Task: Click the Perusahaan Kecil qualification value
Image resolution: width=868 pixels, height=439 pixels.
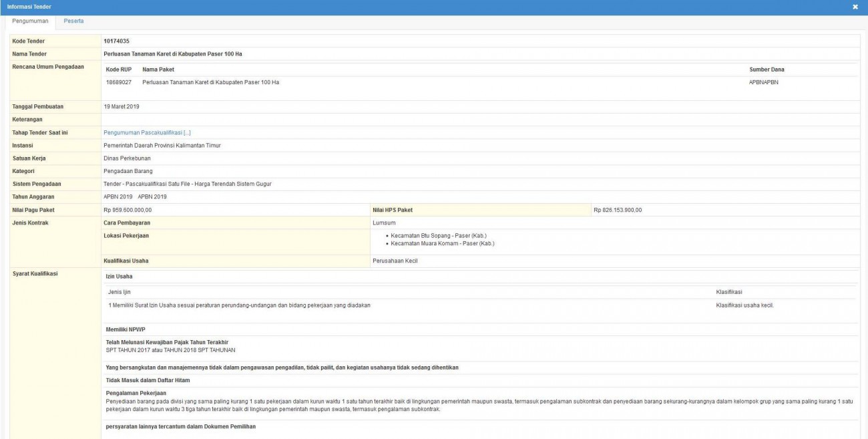Action: [395, 261]
